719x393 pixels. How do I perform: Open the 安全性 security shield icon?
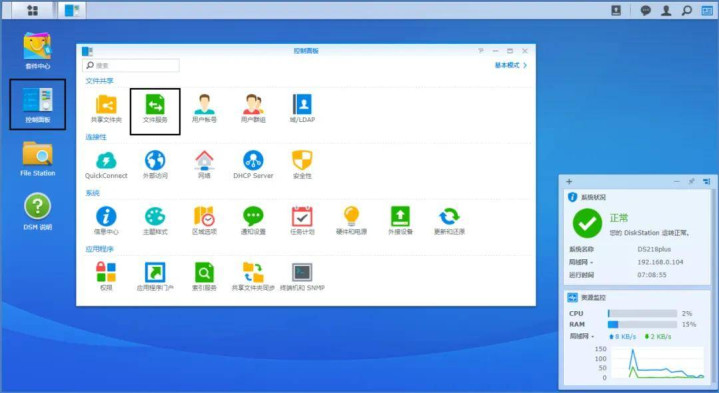(302, 165)
